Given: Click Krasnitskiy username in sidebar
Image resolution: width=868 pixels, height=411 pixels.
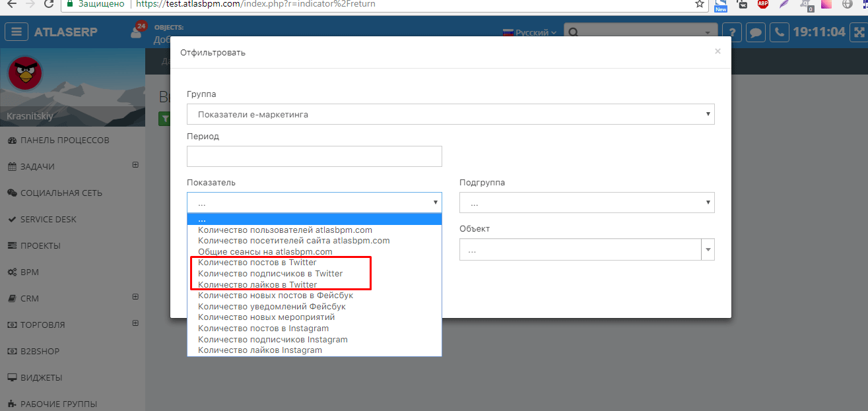Looking at the screenshot, I should coord(30,116).
